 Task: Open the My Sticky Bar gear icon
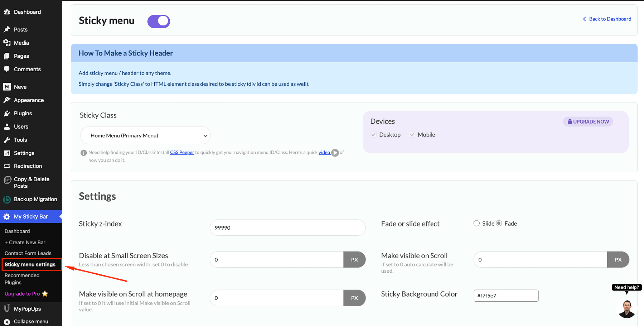[6, 216]
